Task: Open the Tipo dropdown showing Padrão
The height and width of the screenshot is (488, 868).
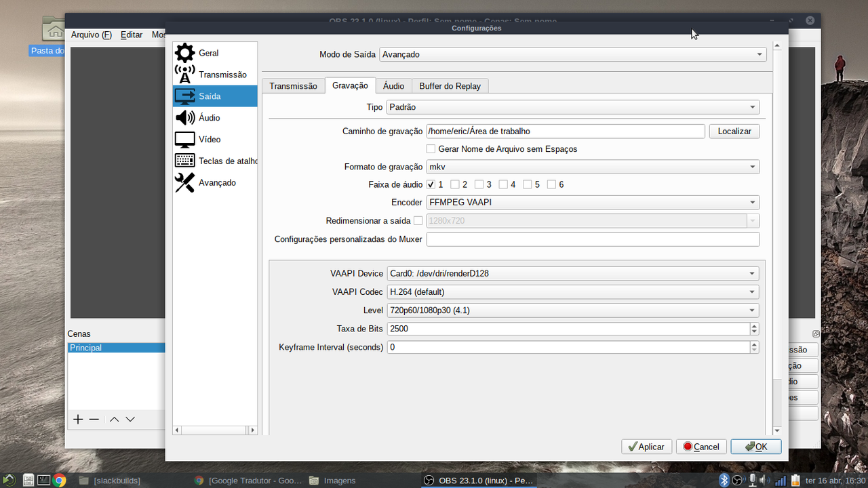Action: coord(573,107)
